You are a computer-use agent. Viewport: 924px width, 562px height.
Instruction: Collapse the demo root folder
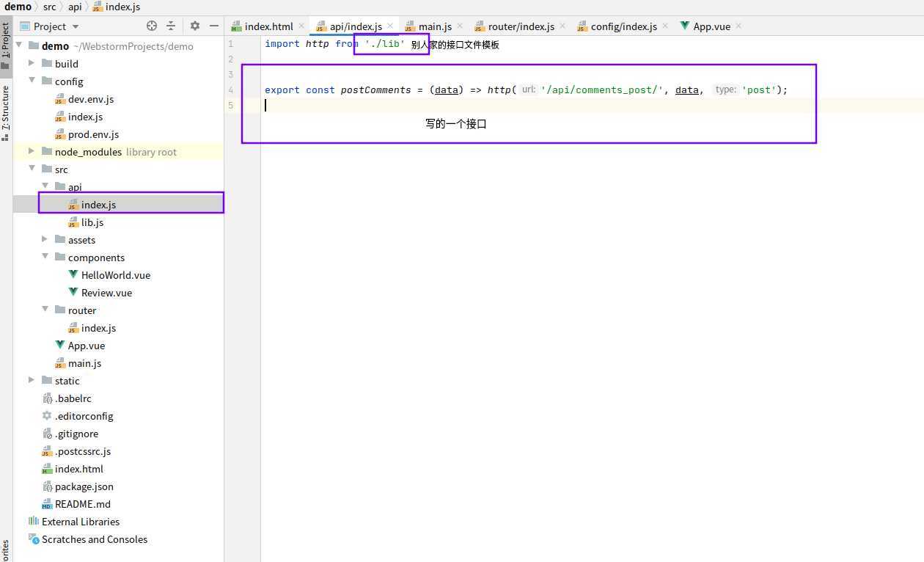18,45
